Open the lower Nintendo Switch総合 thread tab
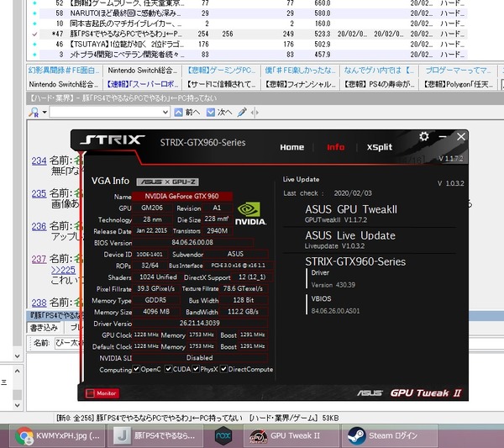 point(64,84)
